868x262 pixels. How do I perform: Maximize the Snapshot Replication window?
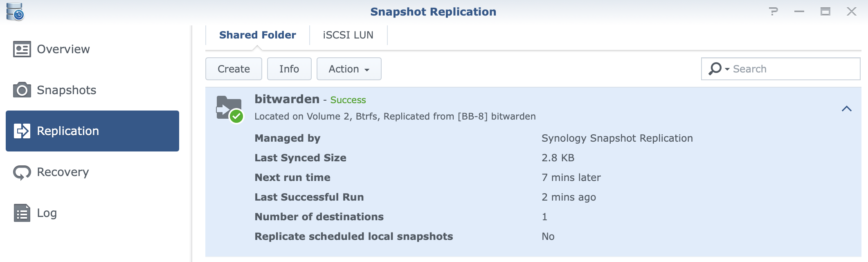pos(825,11)
